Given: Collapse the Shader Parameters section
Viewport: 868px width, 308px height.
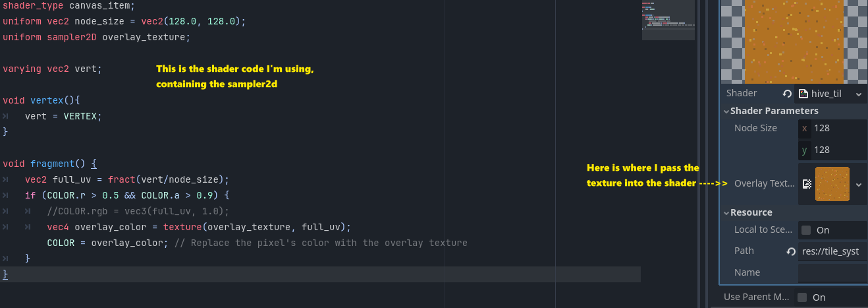Looking at the screenshot, I should point(771,111).
